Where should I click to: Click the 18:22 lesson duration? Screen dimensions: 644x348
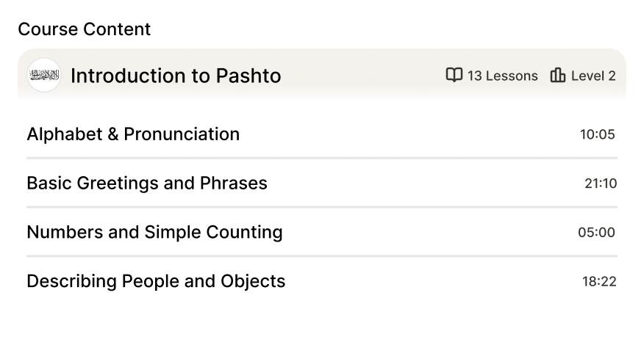click(x=599, y=282)
